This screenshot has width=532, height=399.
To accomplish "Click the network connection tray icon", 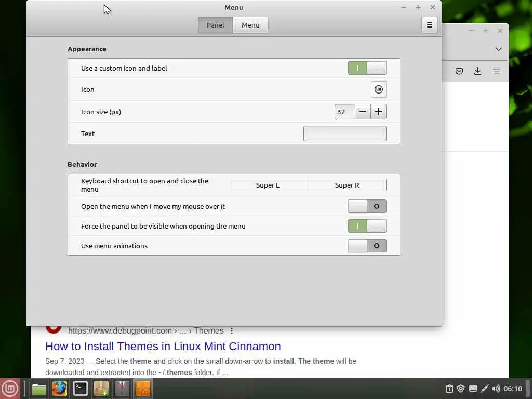I will [x=485, y=389].
